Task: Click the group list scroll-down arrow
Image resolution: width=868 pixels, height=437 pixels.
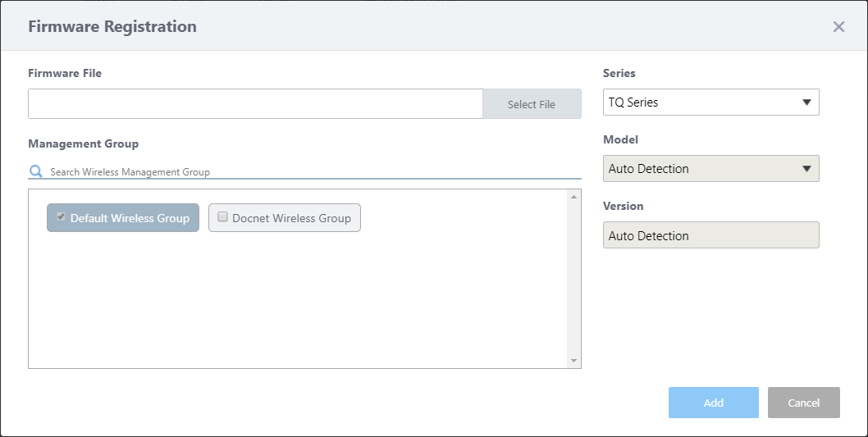Action: coord(573,361)
